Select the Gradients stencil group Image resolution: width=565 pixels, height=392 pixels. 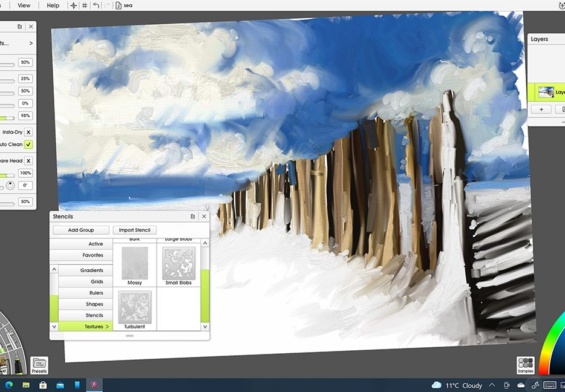[85, 270]
